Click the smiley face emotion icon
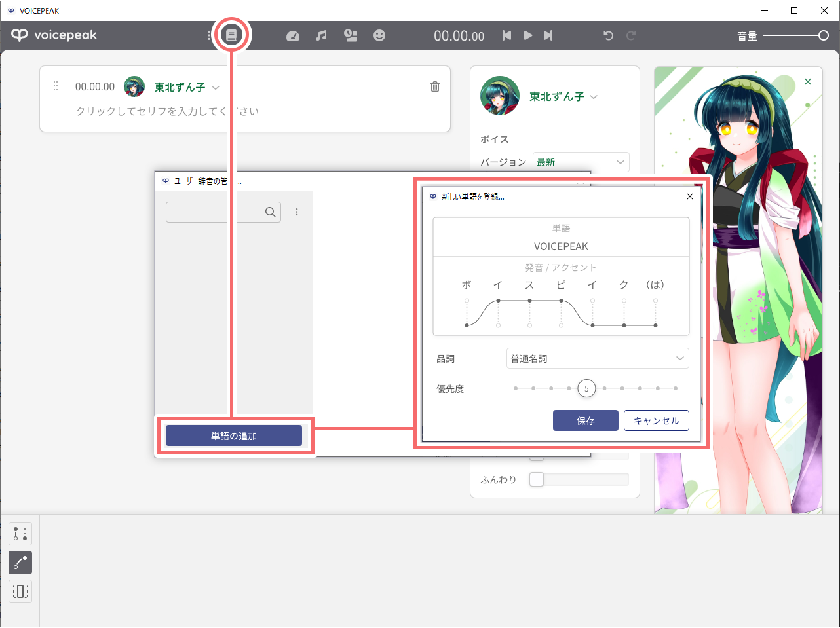Screen dimensions: 840x628 [379, 35]
